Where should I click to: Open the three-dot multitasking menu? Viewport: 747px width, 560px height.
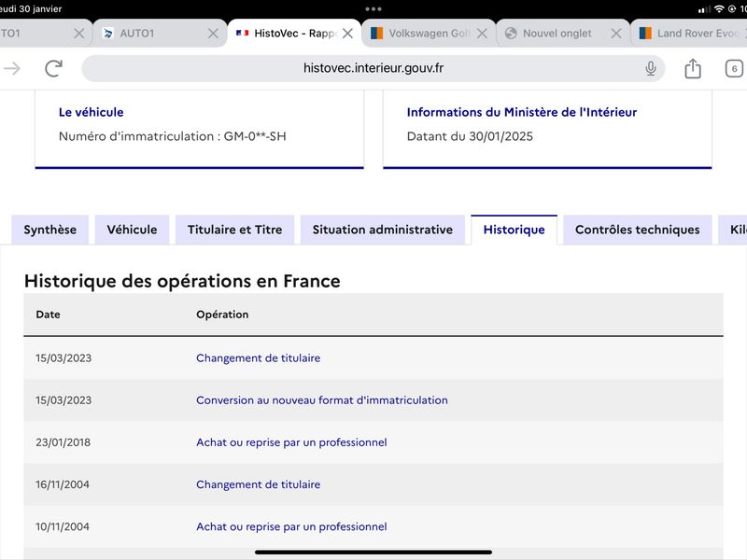[x=373, y=8]
